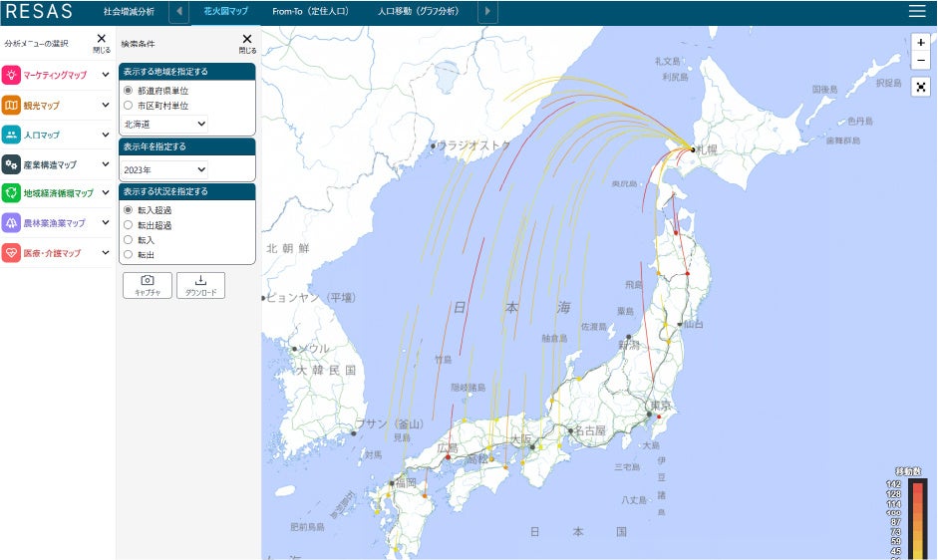
Task: Open the hamburger menu icon
Action: [x=917, y=11]
